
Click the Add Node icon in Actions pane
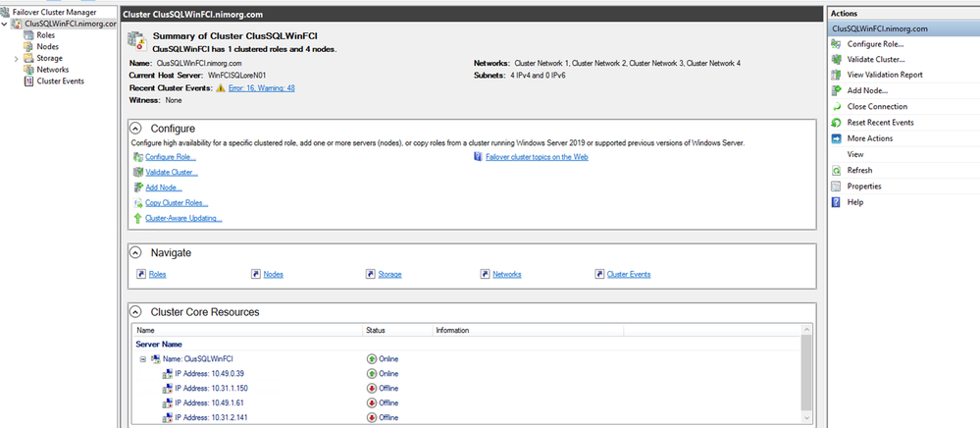pyautogui.click(x=836, y=90)
